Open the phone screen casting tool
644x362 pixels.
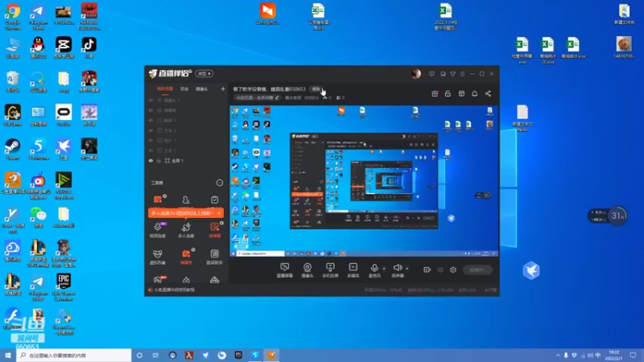[330, 270]
